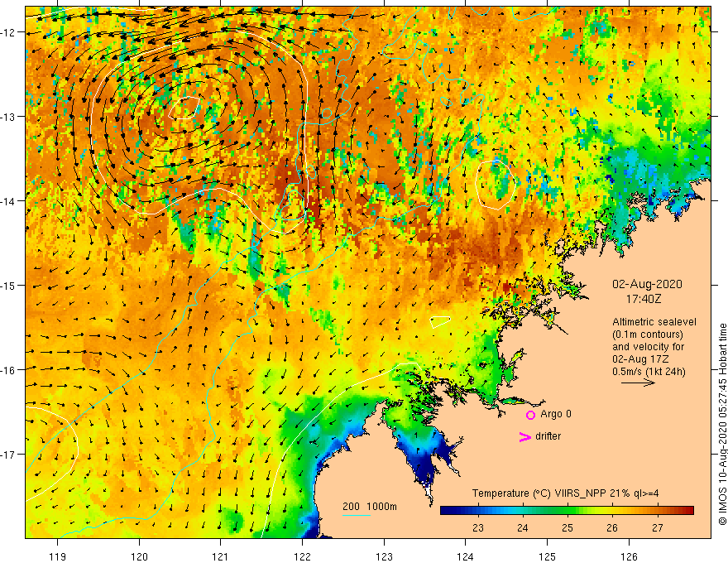Click the latitude label -13
Viewport: 728px width, 563px height.
click(x=8, y=117)
